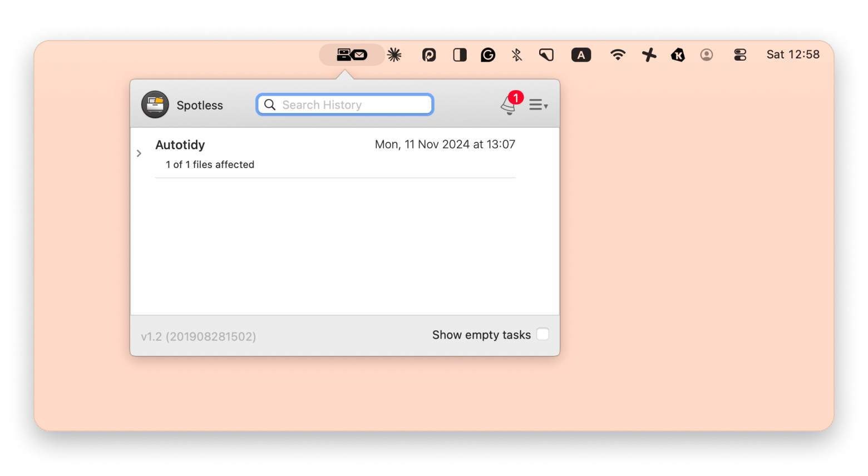Open the hexagon K menu bar app
This screenshot has height=476, width=868.
[x=678, y=54]
